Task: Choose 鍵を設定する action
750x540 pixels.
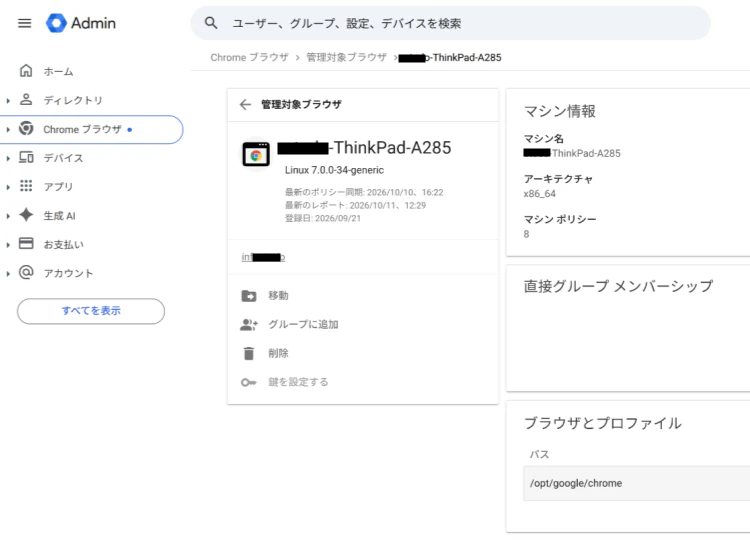Action: pos(298,382)
